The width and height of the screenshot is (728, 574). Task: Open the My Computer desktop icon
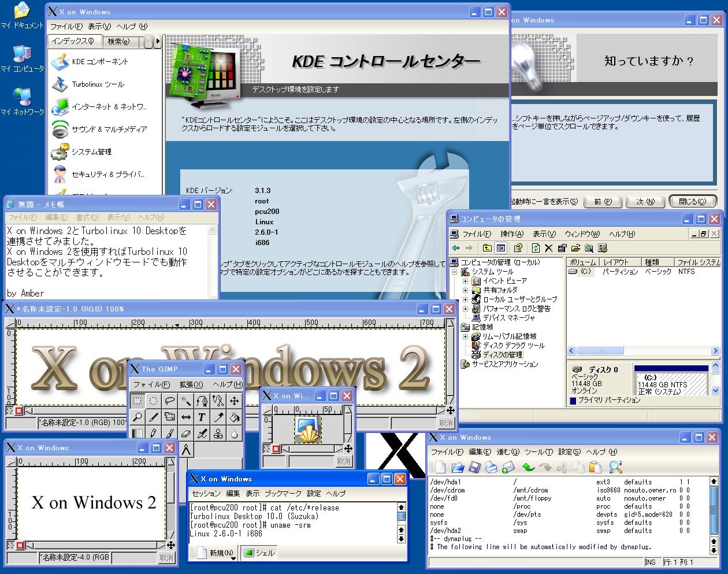coord(22,58)
